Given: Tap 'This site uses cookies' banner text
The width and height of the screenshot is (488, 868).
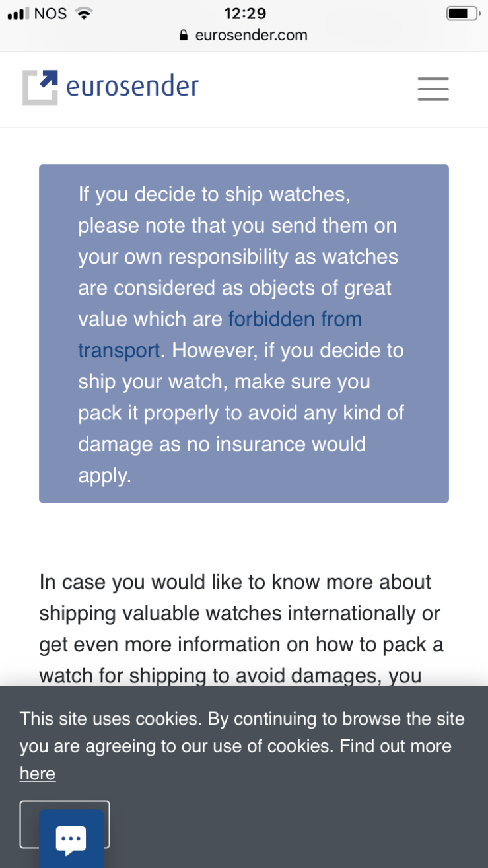Looking at the screenshot, I should pos(111,719).
